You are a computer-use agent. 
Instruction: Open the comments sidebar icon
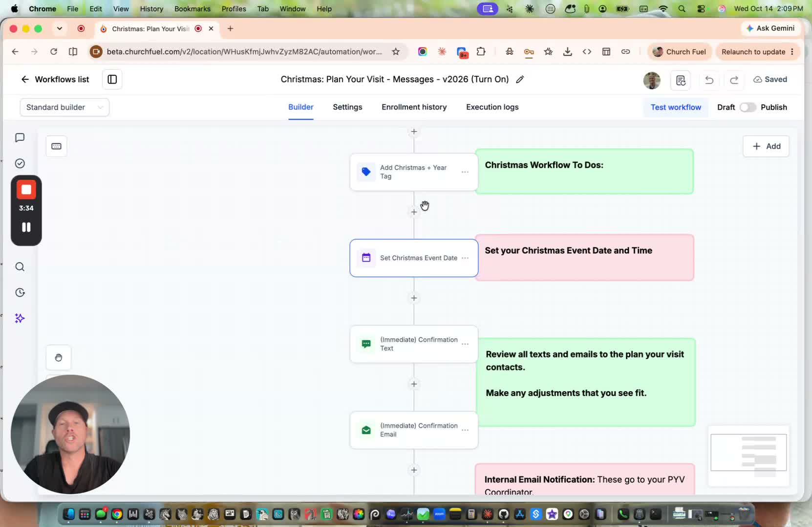pyautogui.click(x=20, y=138)
